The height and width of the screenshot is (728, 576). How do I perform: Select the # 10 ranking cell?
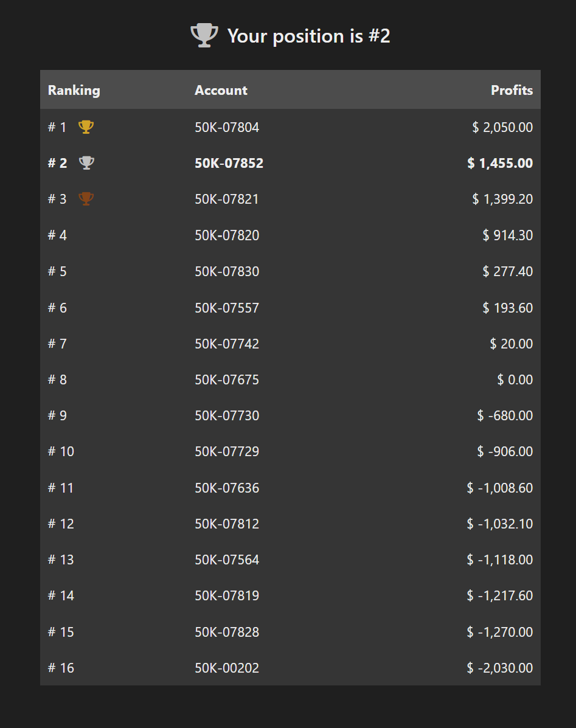coord(61,452)
